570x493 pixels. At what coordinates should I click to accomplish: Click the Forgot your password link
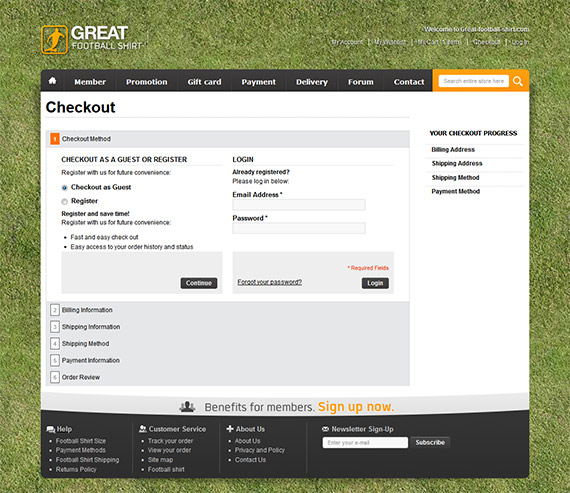tap(270, 282)
